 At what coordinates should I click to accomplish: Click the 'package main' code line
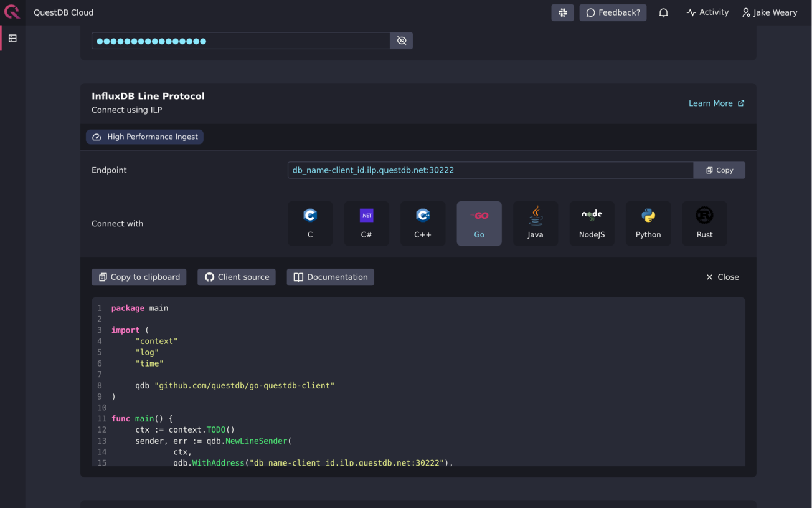pyautogui.click(x=139, y=308)
